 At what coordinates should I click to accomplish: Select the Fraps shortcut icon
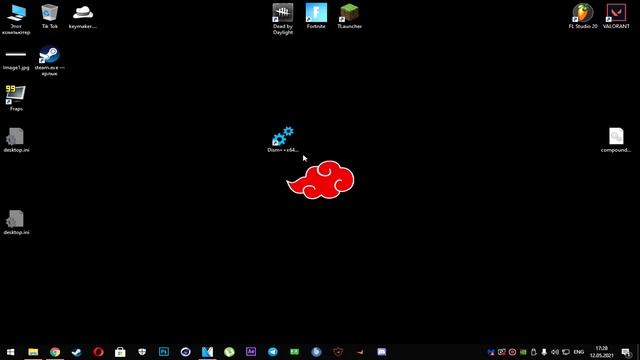point(16,98)
